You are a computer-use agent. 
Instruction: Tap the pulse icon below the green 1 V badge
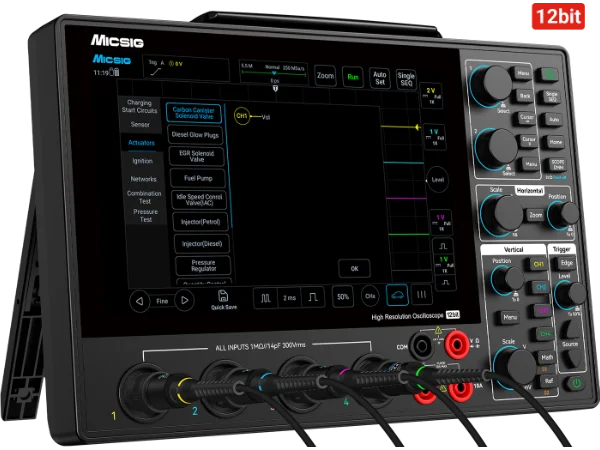click(446, 282)
